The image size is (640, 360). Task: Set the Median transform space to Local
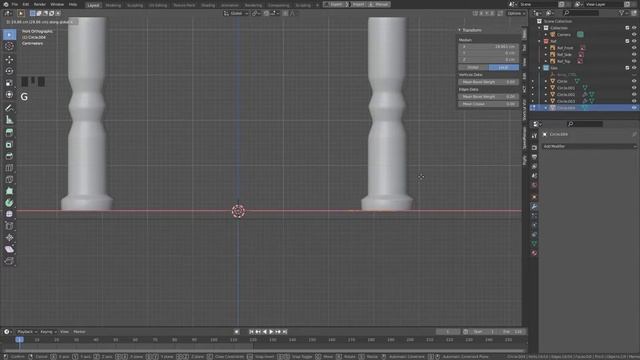tap(504, 67)
